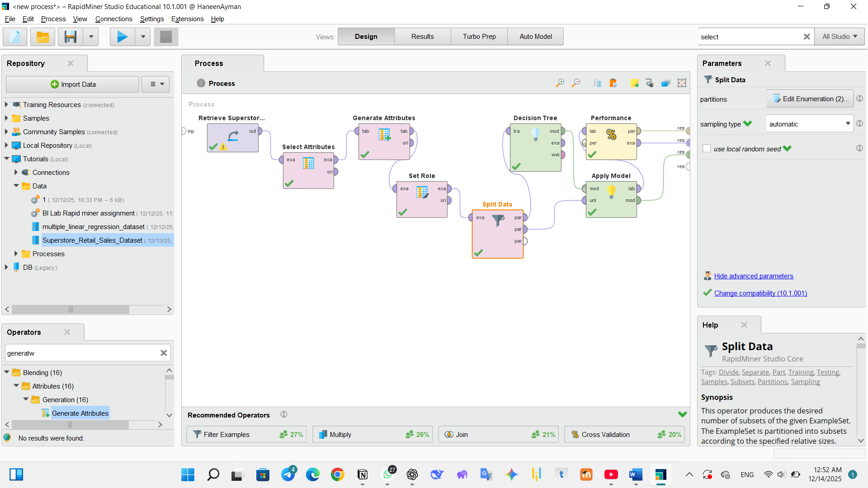Select Generate Attributes in operators tree

tap(80, 413)
